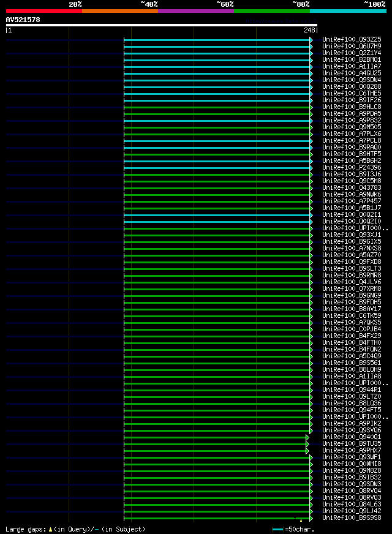Viewport: 392px width, 534px height.
Task: Open hit UniRef100_B9HLC8
Action: pos(352,107)
